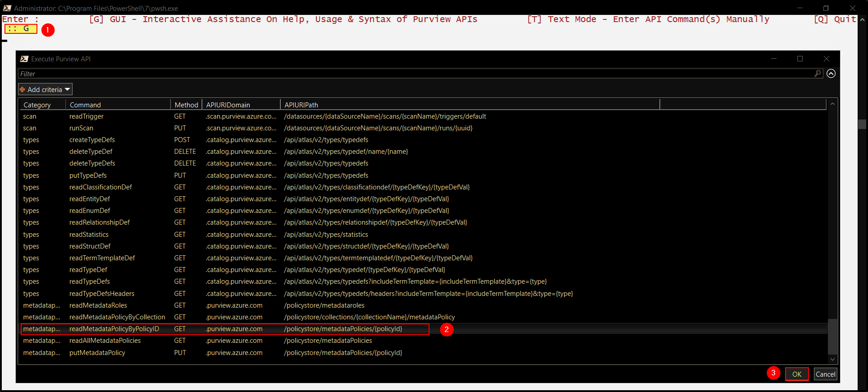
Task: Maximize the Execute Purview API dialog
Action: coord(800,59)
